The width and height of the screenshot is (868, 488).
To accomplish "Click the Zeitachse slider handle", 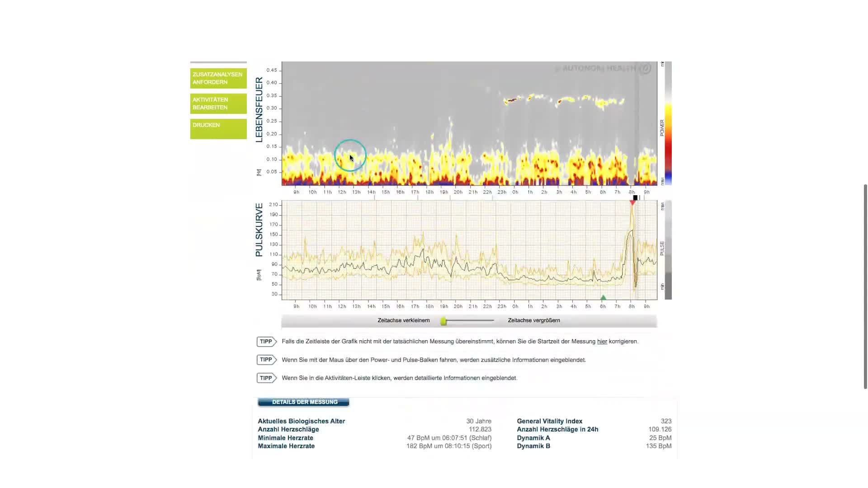I will [444, 321].
